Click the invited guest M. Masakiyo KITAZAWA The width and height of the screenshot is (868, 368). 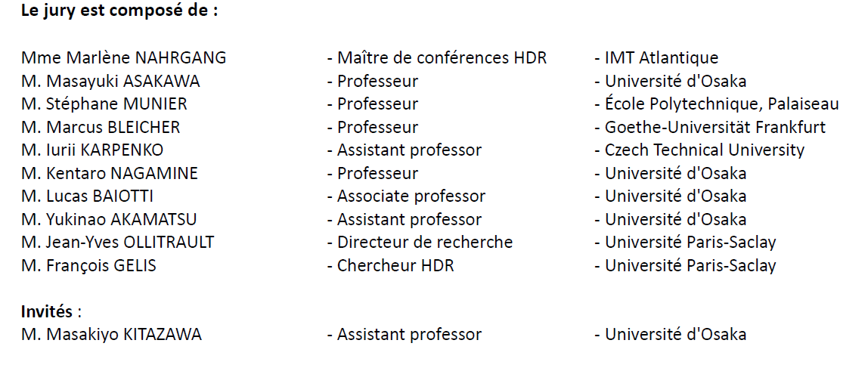click(x=112, y=334)
